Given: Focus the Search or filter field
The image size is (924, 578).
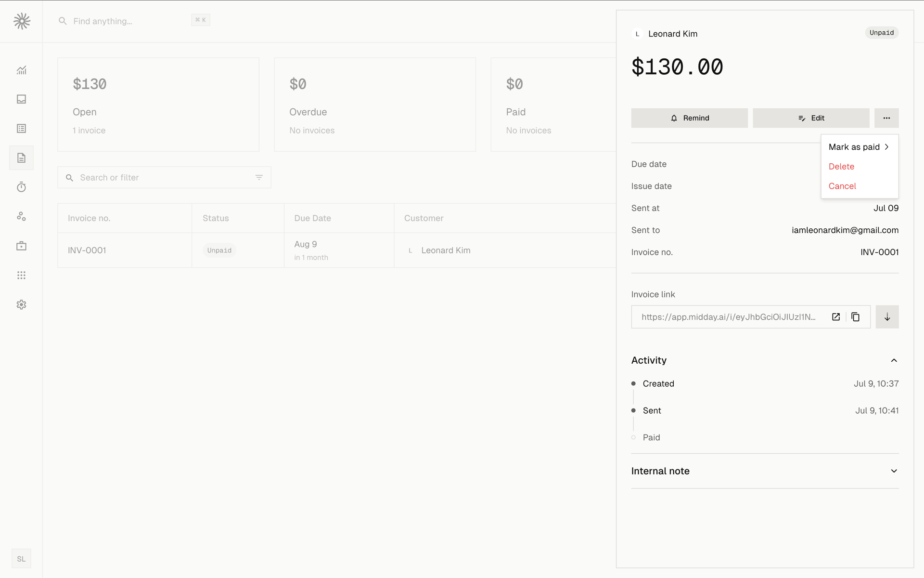Looking at the screenshot, I should 164,178.
